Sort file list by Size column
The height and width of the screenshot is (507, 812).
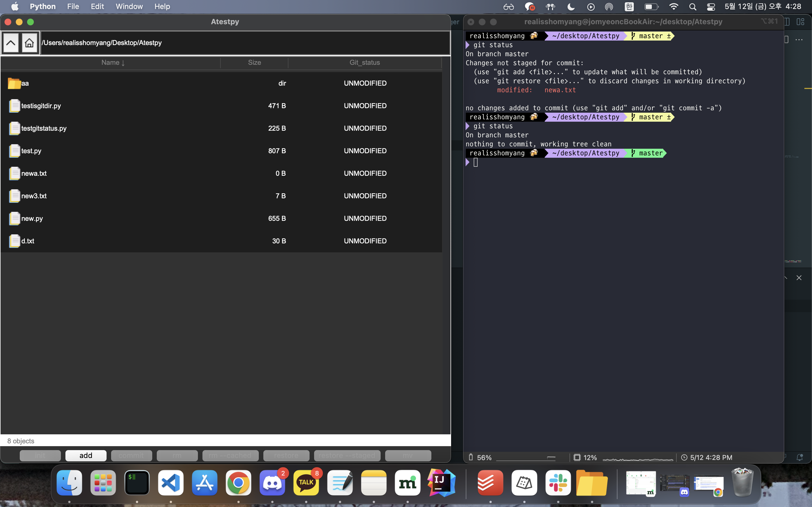[254, 63]
